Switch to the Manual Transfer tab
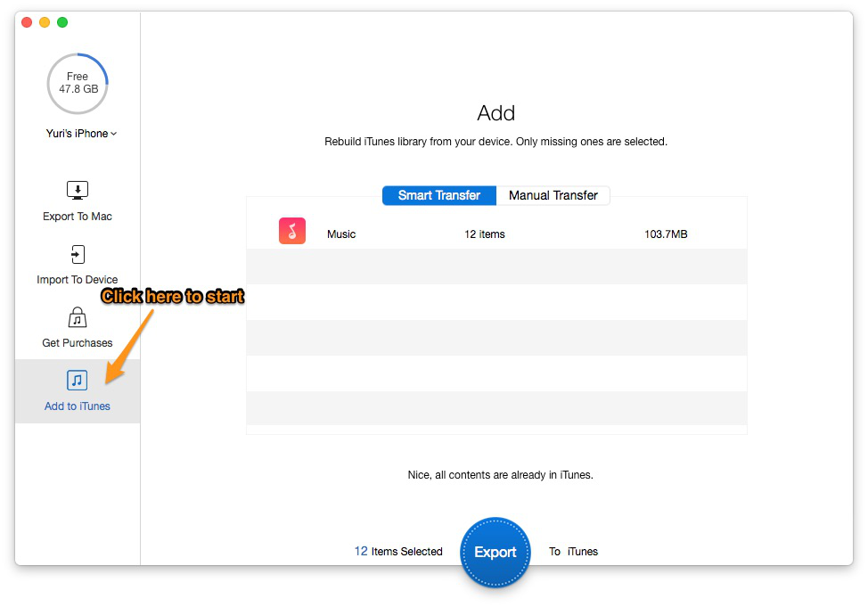The height and width of the screenshot is (607, 868). [x=553, y=195]
